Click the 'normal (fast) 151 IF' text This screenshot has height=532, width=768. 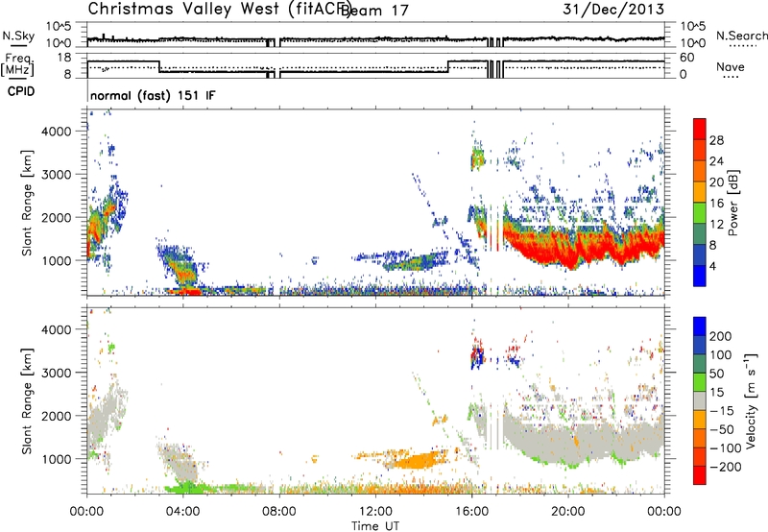153,95
